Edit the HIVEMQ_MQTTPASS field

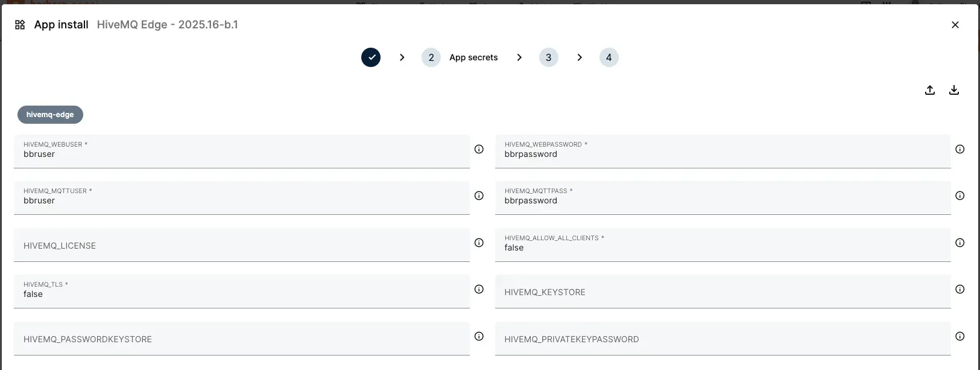(723, 198)
